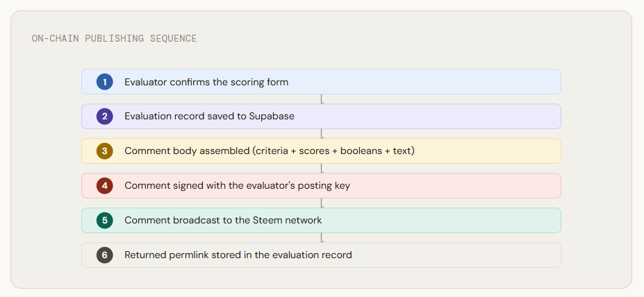Click the arrow connector between steps 1 and 2
The height and width of the screenshot is (297, 644).
[x=321, y=99]
